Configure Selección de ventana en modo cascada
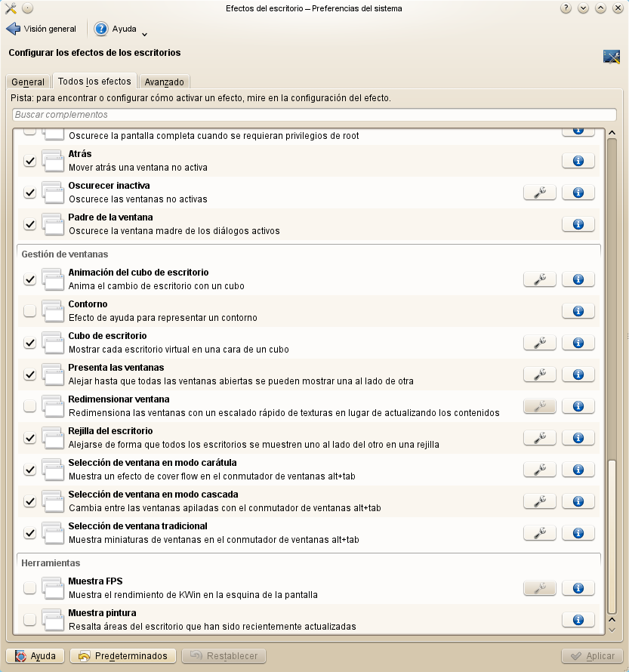629x672 pixels. tap(539, 501)
